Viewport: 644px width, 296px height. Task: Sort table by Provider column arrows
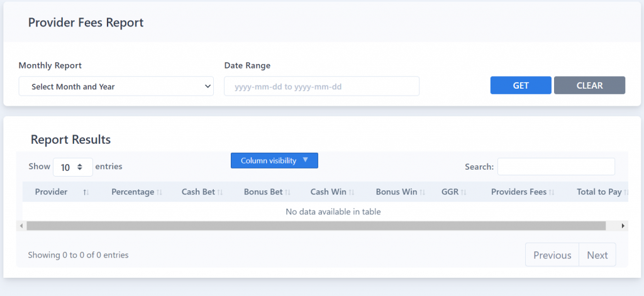[x=86, y=192]
